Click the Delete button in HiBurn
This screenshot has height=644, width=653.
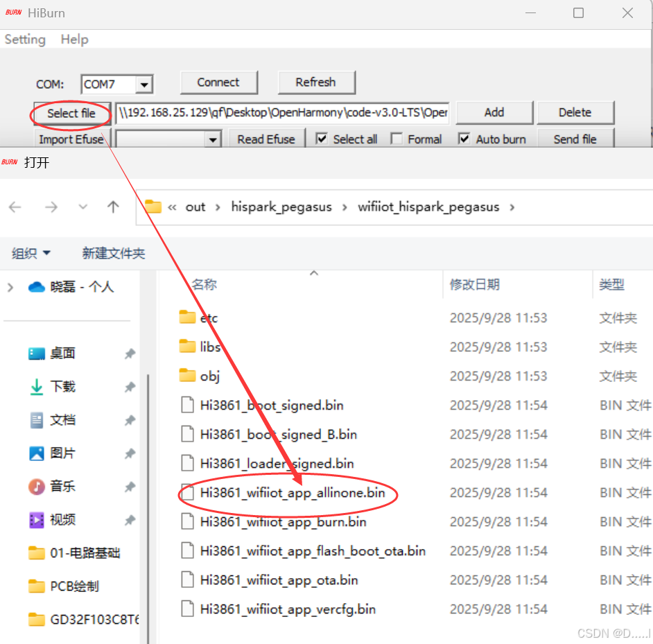coord(575,112)
